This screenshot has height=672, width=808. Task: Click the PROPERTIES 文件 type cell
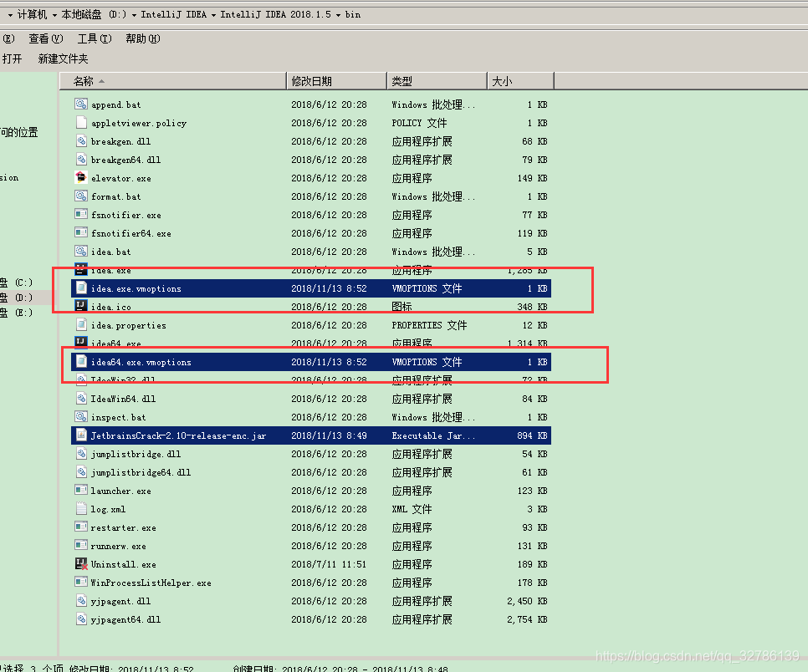(429, 325)
